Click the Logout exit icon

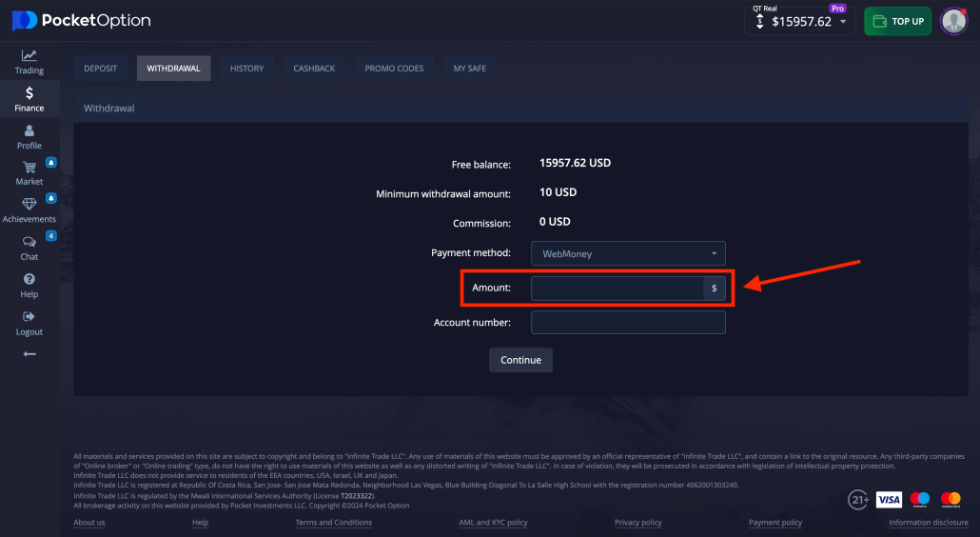click(x=29, y=316)
